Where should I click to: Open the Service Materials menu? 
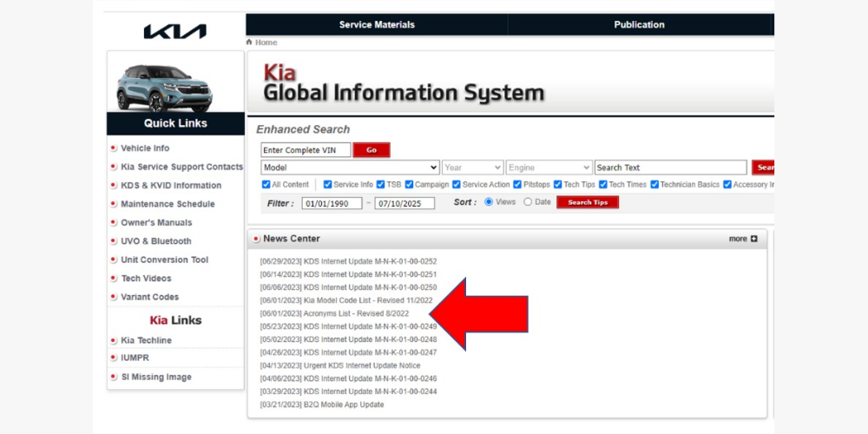[x=377, y=25]
